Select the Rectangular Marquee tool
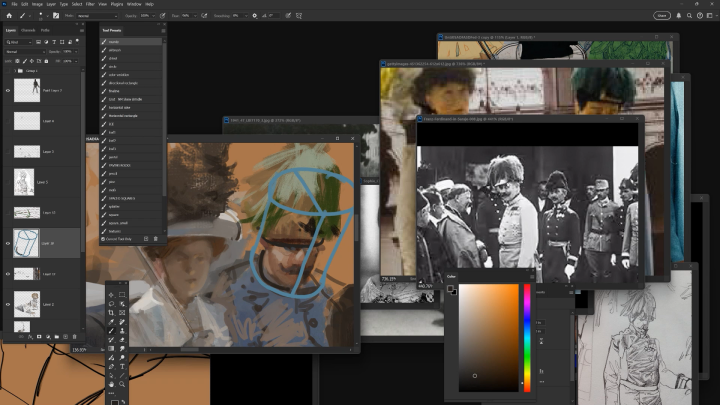Screen dimensions: 720x405 coord(122,295)
